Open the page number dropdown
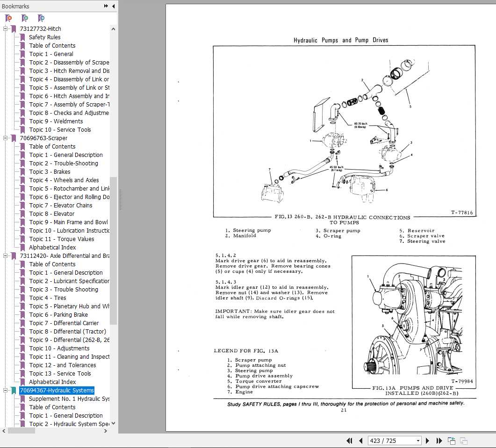The height and width of the screenshot is (448, 496). point(418,441)
